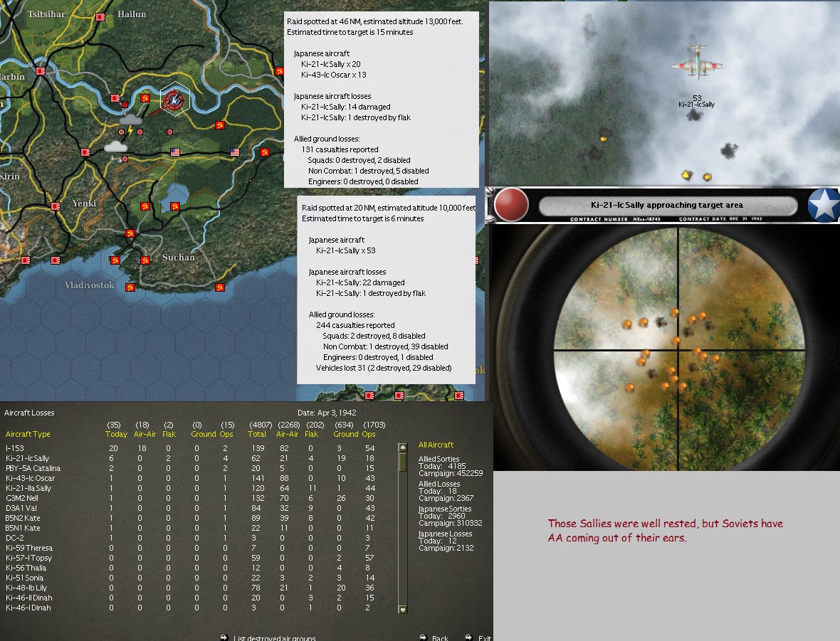This screenshot has height=641, width=840.
Task: Click the Soviet flag on the coast below Vladivostok
Action: [130, 287]
